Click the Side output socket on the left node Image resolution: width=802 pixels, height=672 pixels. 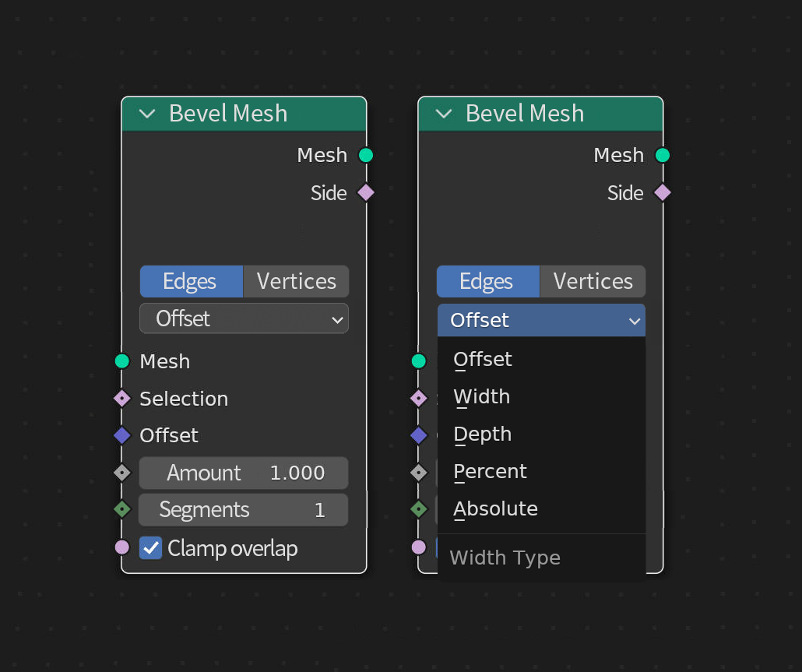366,193
